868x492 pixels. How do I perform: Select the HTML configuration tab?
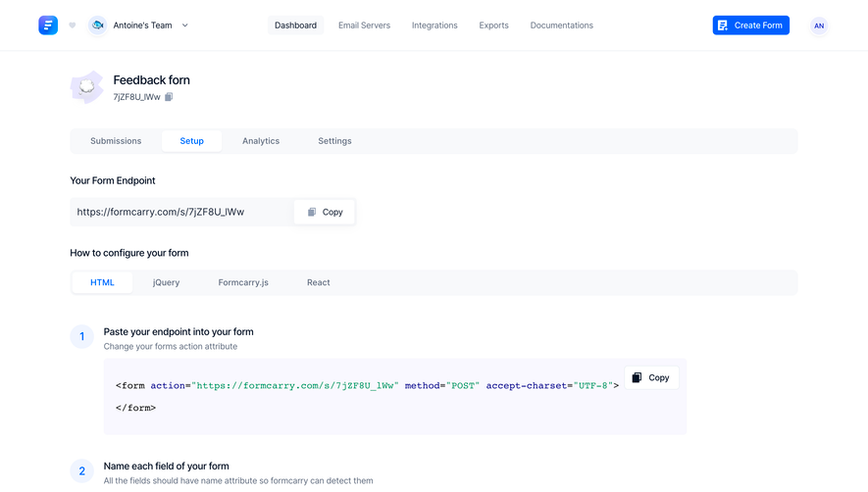102,282
